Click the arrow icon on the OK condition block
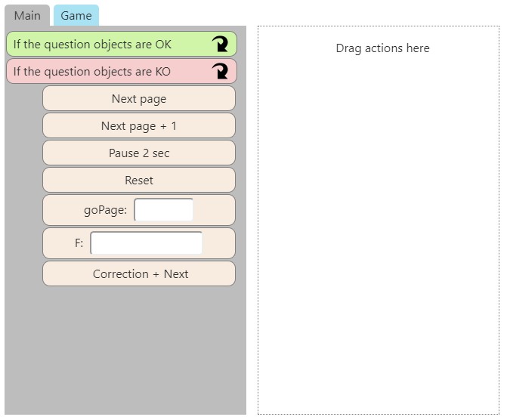The height and width of the screenshot is (420, 507). pos(220,45)
